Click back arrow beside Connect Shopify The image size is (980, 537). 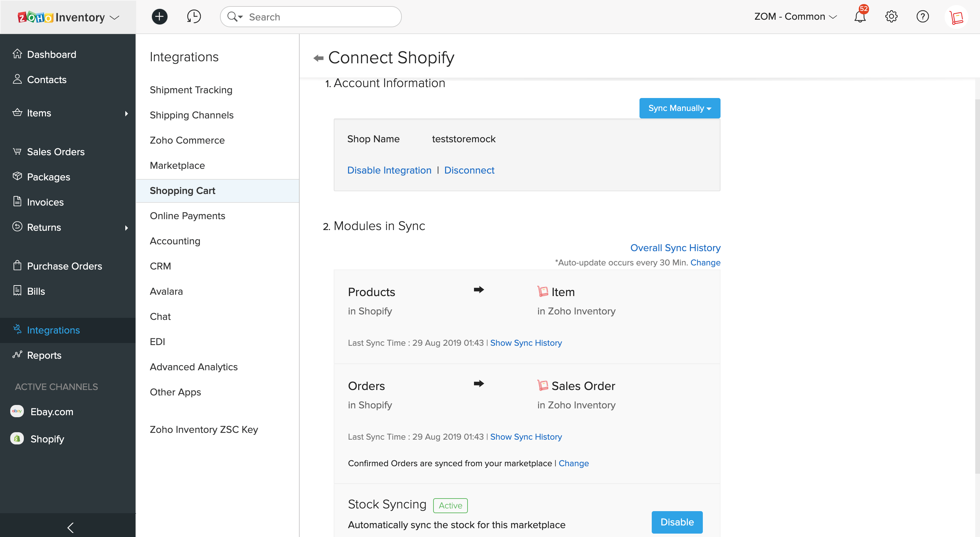click(x=318, y=58)
